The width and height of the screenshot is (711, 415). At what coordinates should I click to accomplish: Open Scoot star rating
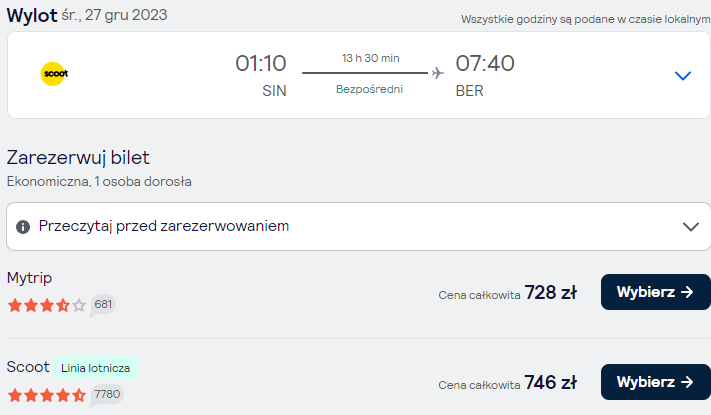click(x=47, y=395)
